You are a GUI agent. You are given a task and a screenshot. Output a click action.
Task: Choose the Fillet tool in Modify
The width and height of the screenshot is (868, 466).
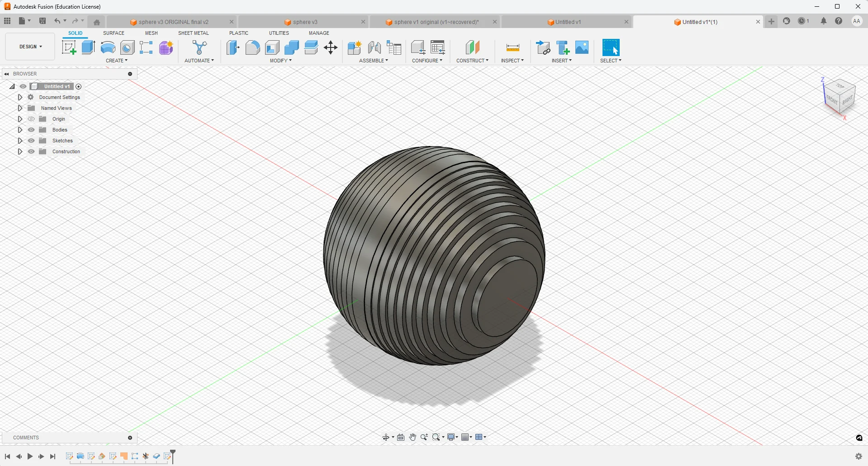coord(252,47)
